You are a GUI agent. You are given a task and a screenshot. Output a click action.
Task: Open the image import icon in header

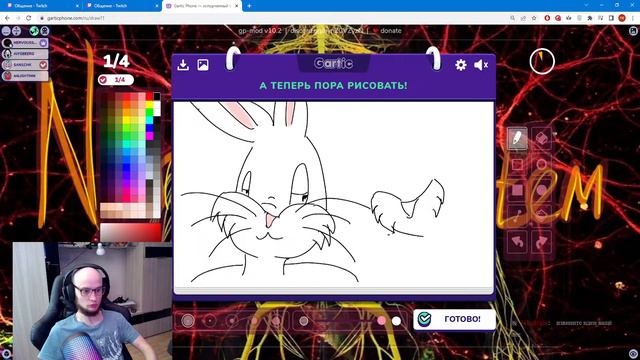[203, 65]
